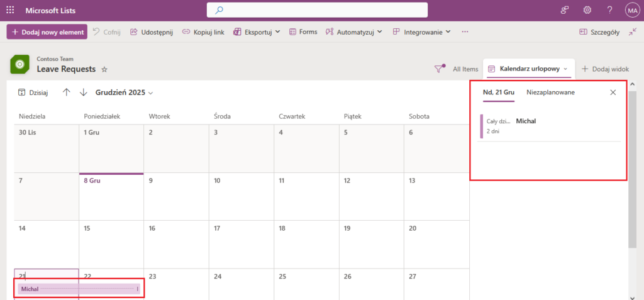Open the Michal event on calendar
644x300 pixels.
click(79, 289)
